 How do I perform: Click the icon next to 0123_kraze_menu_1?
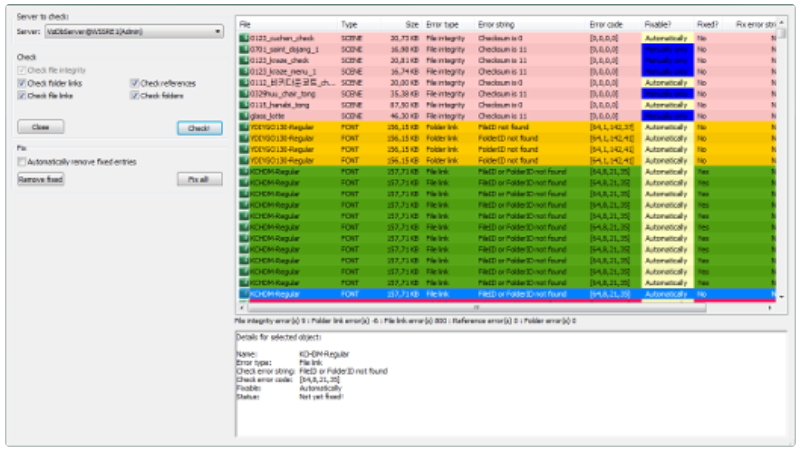pos(244,72)
